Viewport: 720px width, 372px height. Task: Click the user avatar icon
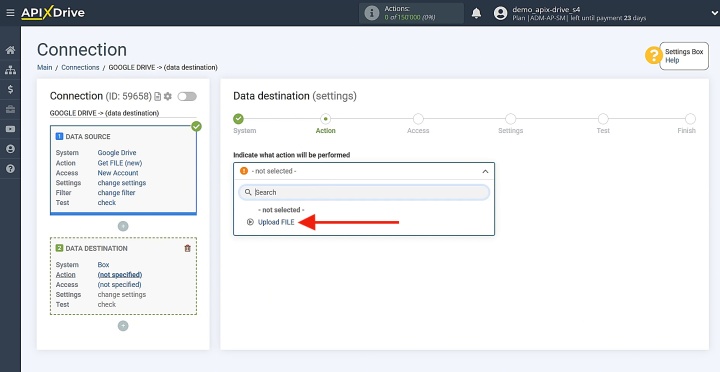pos(501,13)
